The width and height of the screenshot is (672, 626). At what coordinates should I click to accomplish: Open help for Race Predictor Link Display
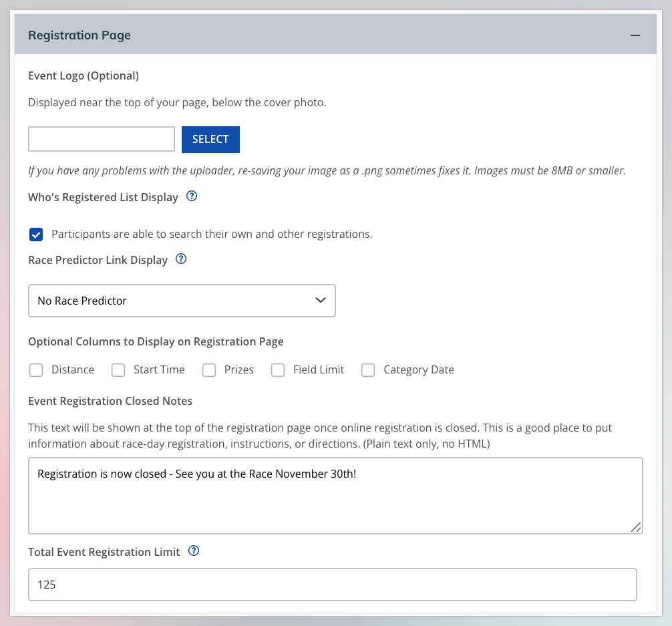pos(181,259)
